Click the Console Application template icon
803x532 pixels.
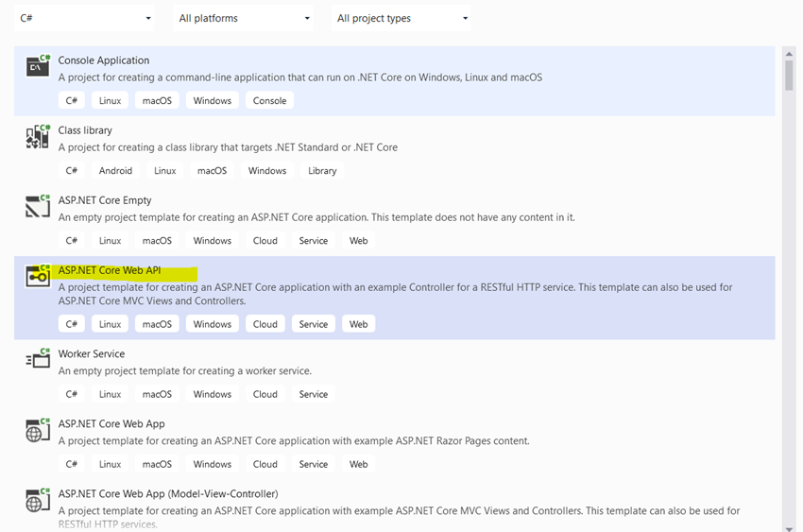click(x=38, y=65)
